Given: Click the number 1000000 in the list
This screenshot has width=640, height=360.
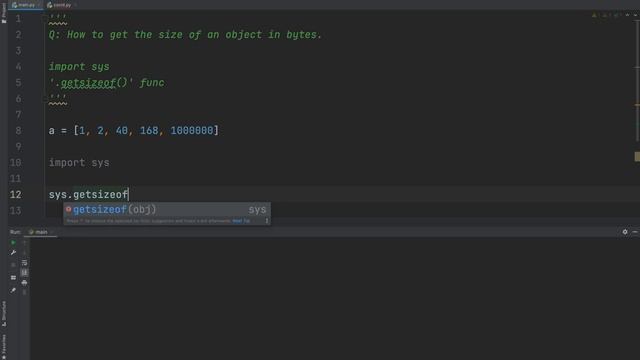Looking at the screenshot, I should coord(192,131).
